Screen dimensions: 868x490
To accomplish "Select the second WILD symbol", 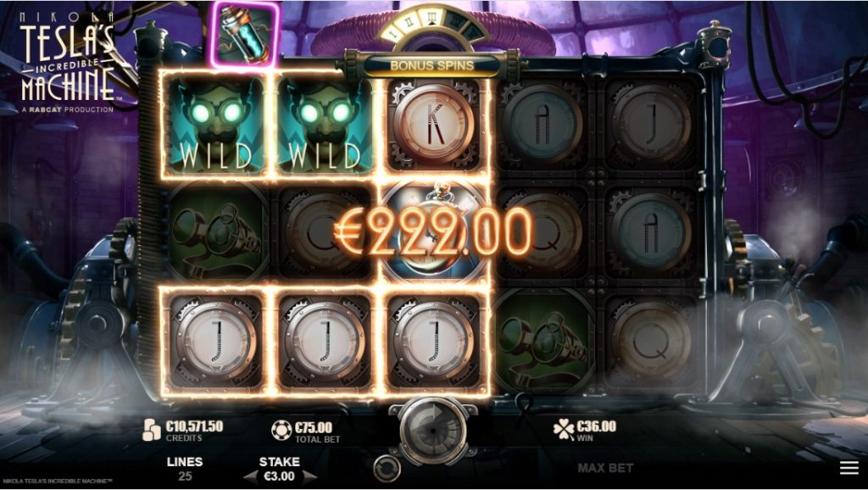I will coord(324,125).
